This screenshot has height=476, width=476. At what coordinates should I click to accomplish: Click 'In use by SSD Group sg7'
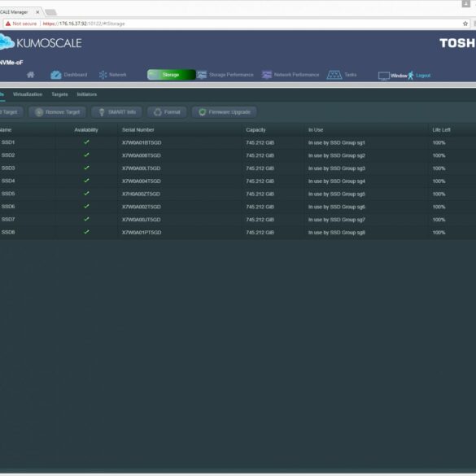pos(337,220)
